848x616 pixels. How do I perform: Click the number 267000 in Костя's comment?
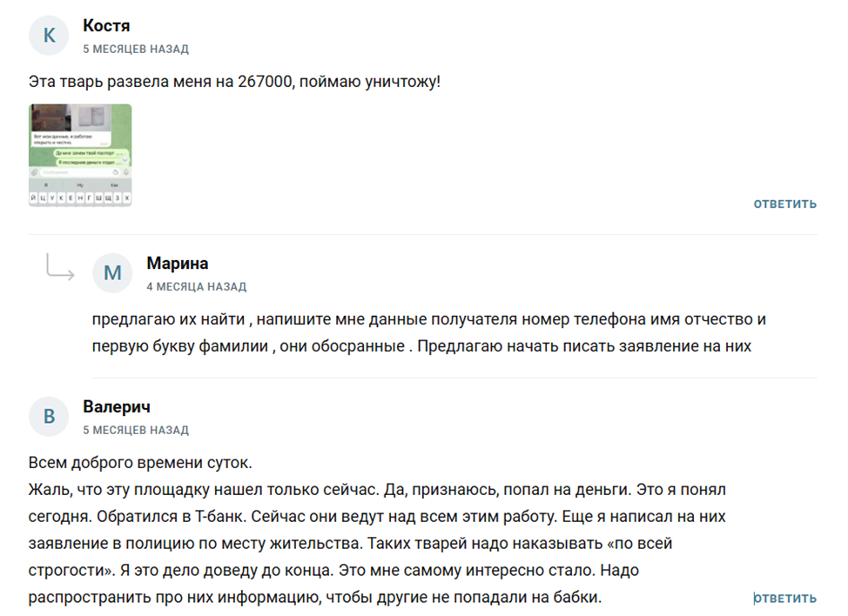click(x=266, y=81)
